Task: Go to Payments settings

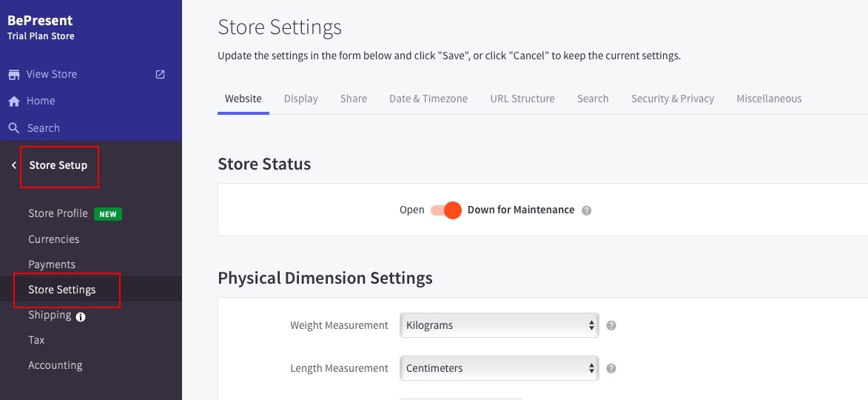Action: 52,264
